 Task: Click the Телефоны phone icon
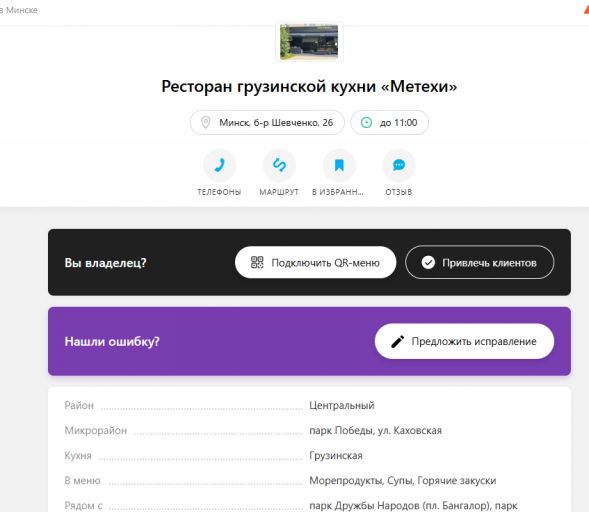219,165
